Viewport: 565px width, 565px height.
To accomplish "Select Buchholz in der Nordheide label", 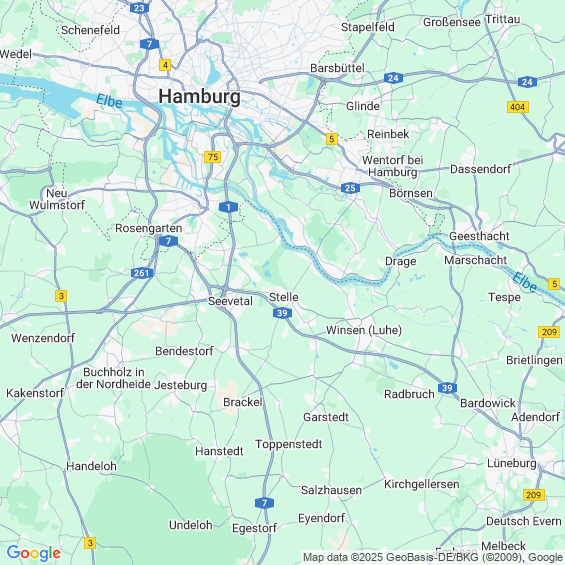I will (113, 378).
